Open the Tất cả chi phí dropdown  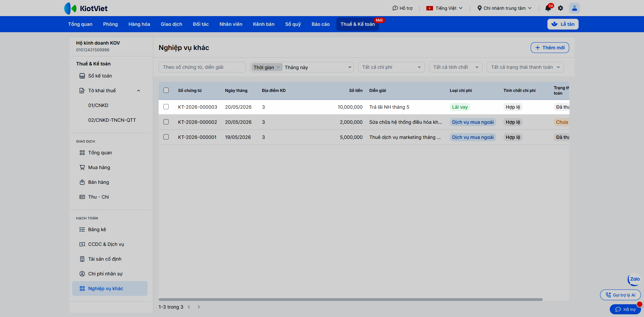tap(391, 67)
